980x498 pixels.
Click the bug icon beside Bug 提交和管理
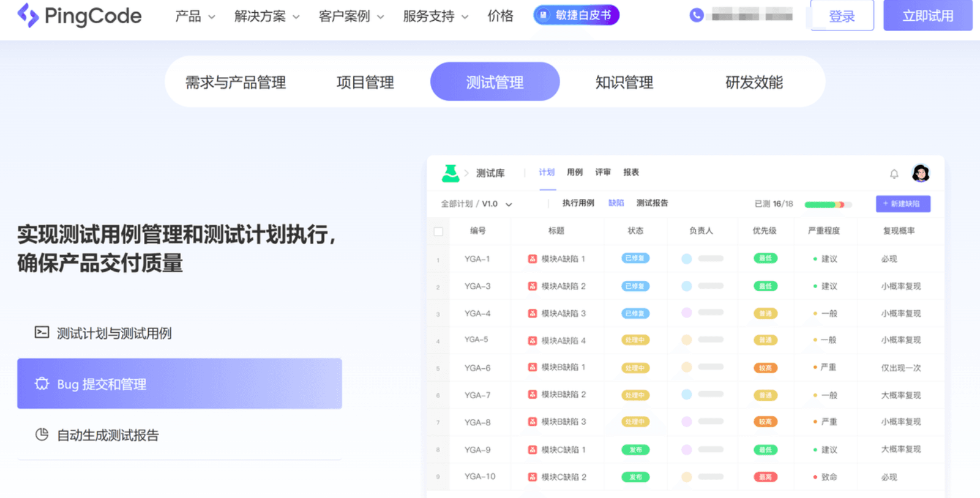click(x=42, y=384)
